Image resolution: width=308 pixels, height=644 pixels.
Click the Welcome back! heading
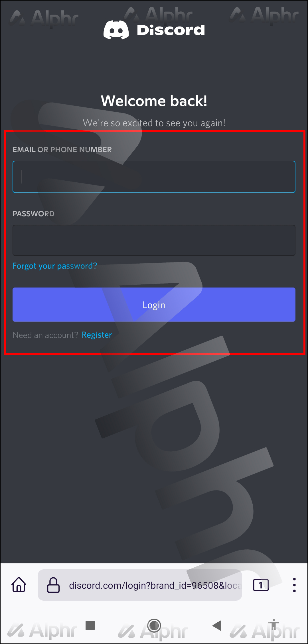154,101
